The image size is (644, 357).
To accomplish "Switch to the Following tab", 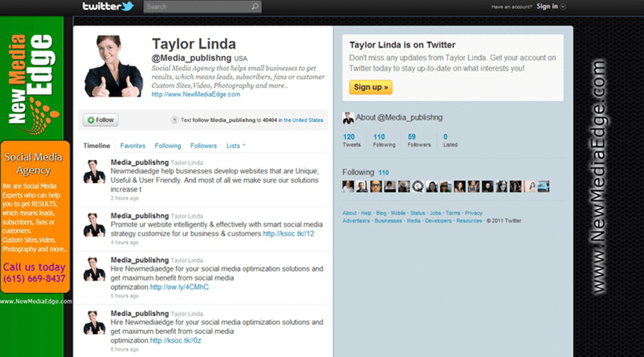I will tap(168, 146).
